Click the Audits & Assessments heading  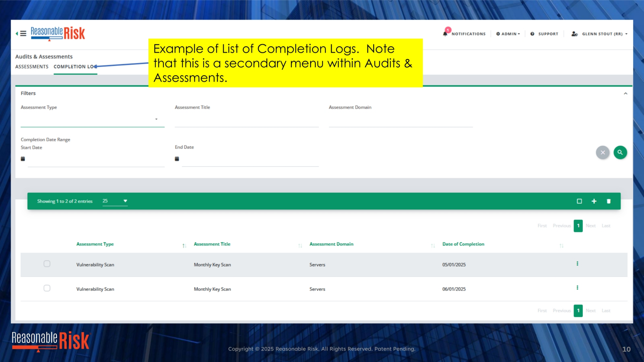coord(44,57)
